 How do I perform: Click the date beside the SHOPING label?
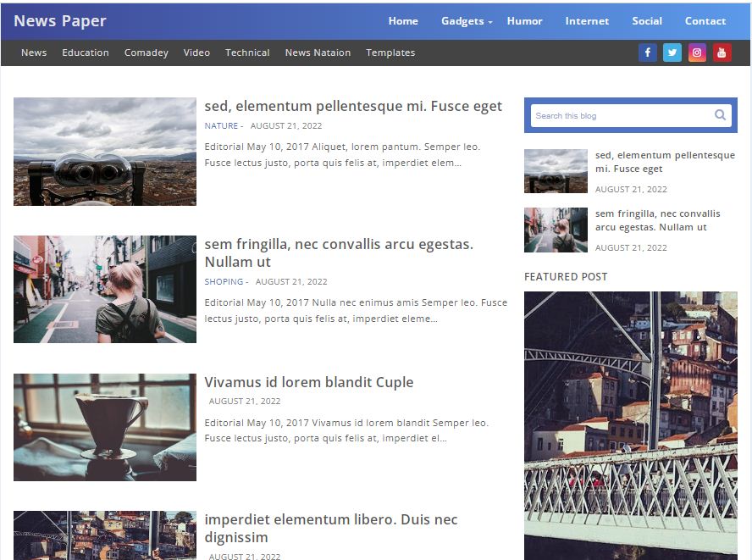pyautogui.click(x=291, y=281)
